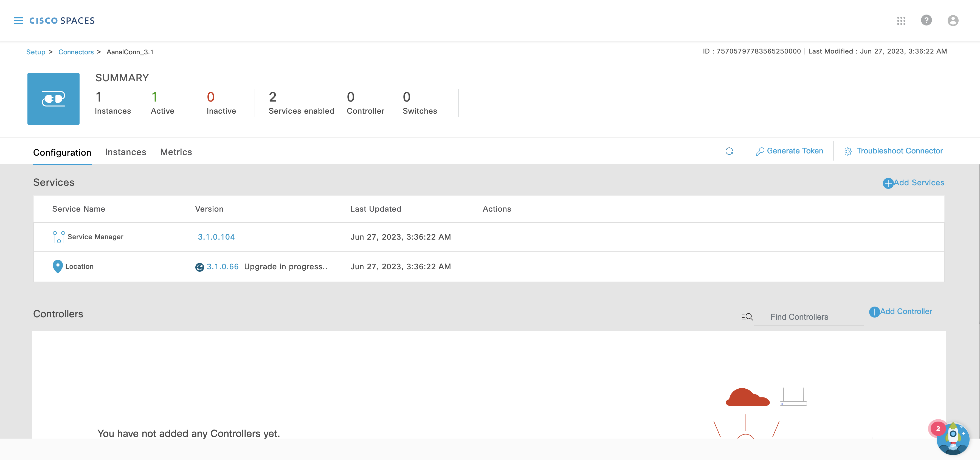Click the plus icon on Add Services
The width and height of the screenshot is (980, 460).
888,183
